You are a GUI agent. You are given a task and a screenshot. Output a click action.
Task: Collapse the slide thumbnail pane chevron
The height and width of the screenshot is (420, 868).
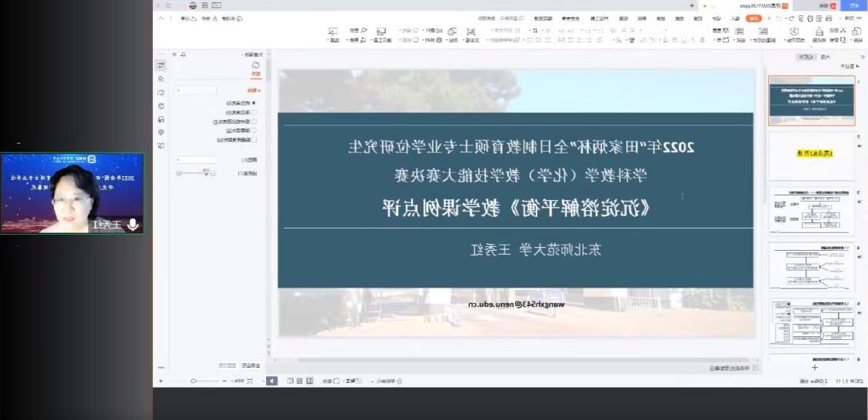[863, 57]
